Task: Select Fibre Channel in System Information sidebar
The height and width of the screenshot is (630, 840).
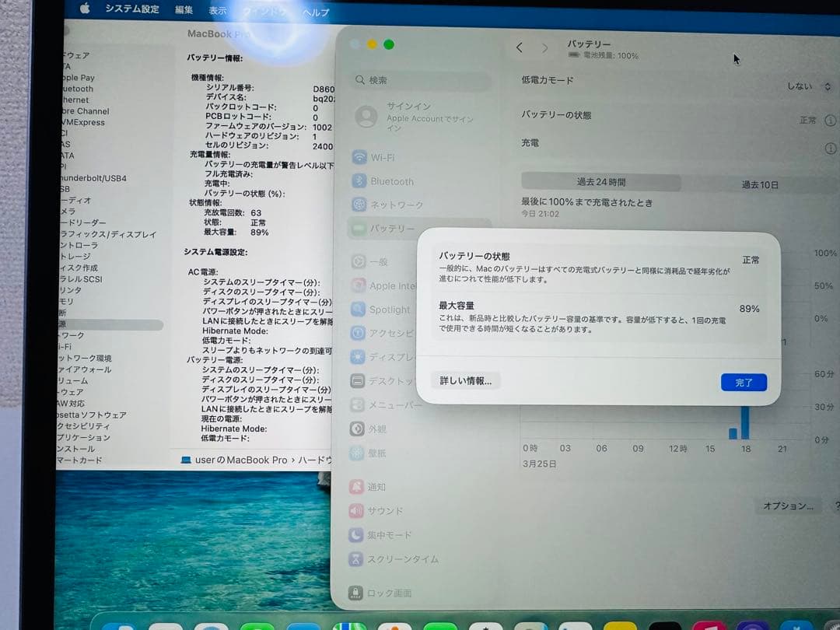Action: coord(86,111)
